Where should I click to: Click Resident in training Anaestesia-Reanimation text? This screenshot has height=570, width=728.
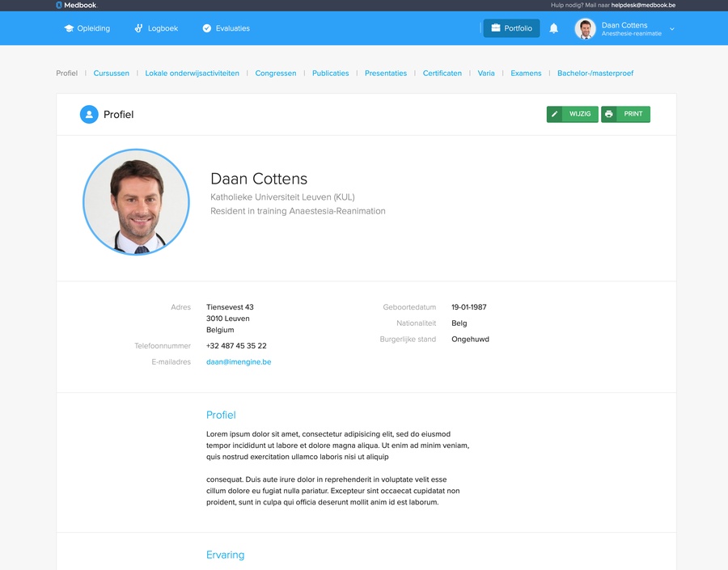pos(298,211)
